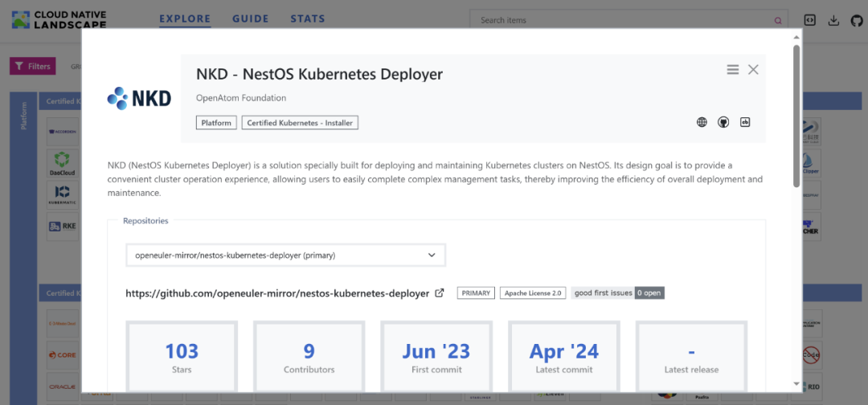
Task: Switch to the Guide tab
Action: 250,18
